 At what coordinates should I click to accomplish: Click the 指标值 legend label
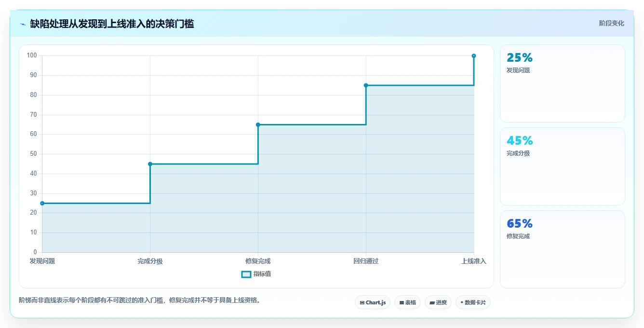point(262,274)
